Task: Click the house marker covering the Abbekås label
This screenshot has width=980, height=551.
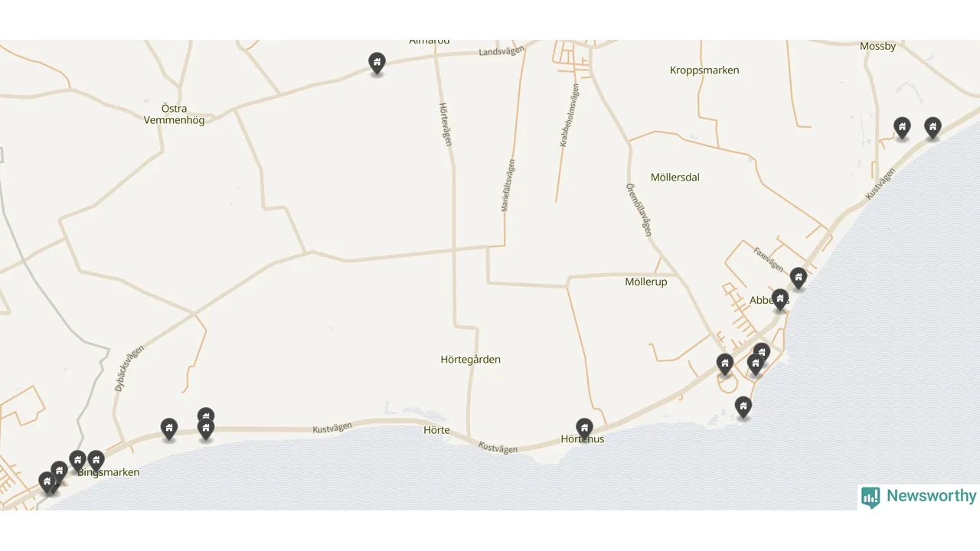Action: click(x=780, y=300)
